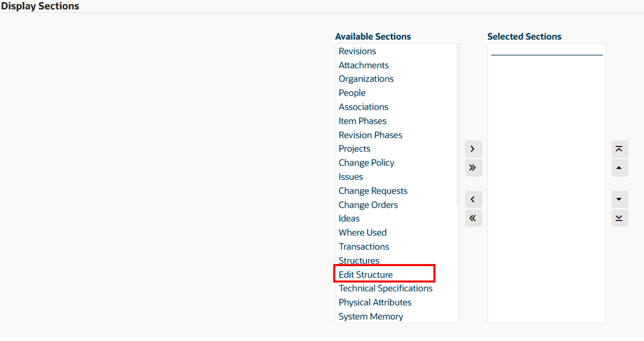
Task: Click the move to bottom reorder icon
Action: [x=619, y=218]
